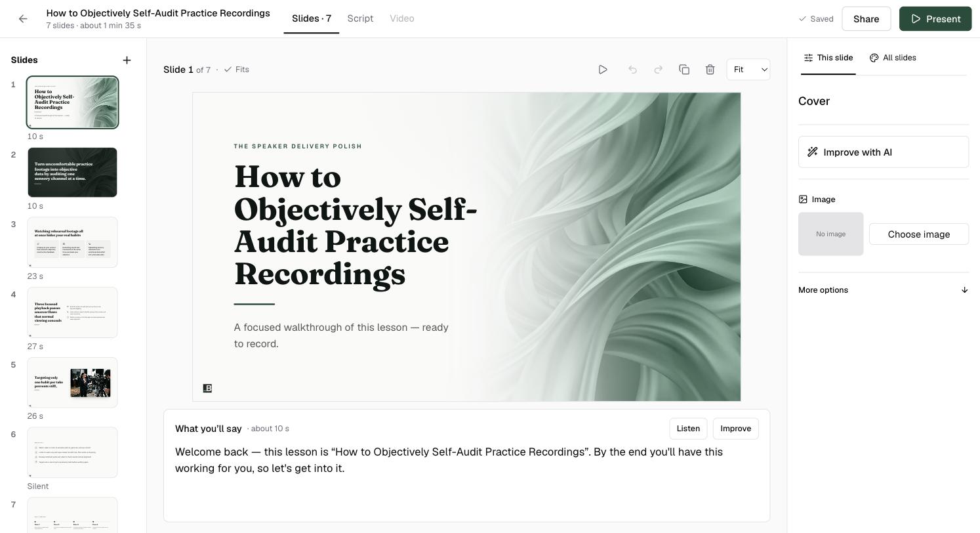Start the presentation with Present
The width and height of the screenshot is (980, 533).
point(935,19)
